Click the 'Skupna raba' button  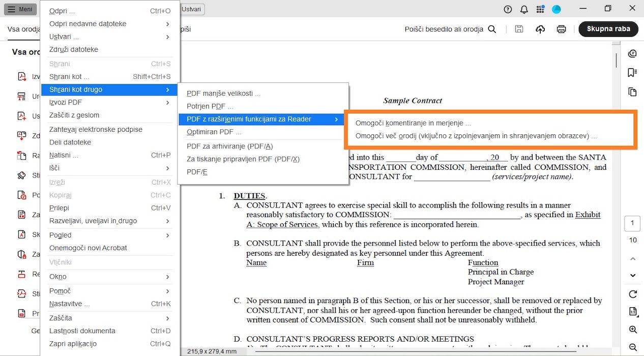tap(608, 29)
